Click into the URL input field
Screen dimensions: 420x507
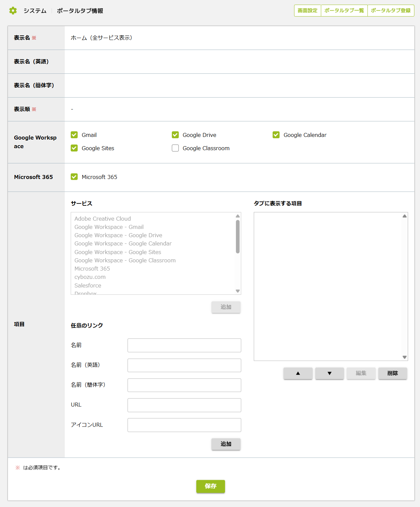[x=184, y=405]
